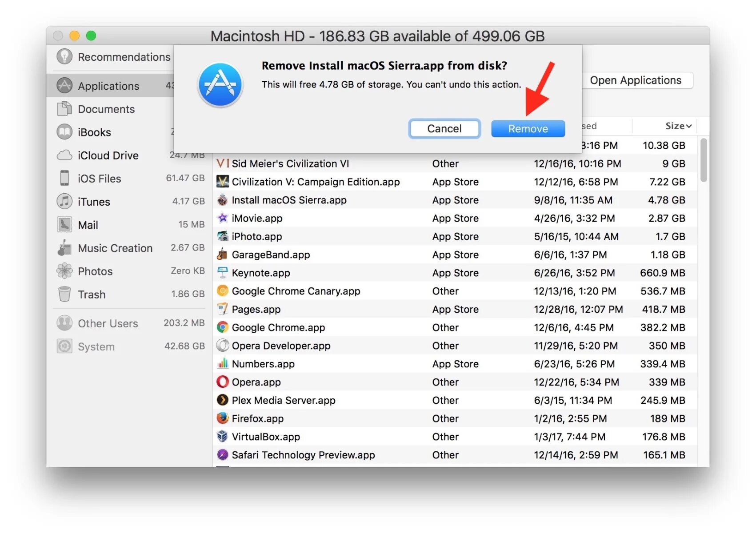Select Install macOS Sierra.app name
Viewport: 756px width, 533px height.
(x=289, y=200)
